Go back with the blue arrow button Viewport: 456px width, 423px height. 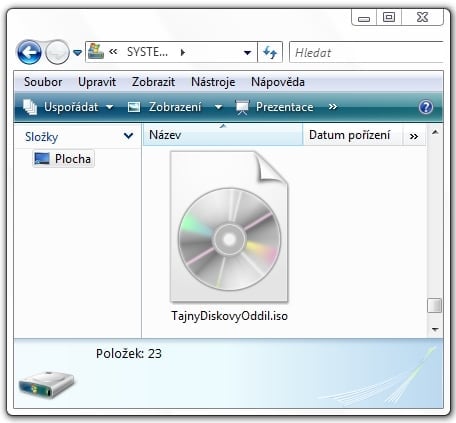pos(29,52)
